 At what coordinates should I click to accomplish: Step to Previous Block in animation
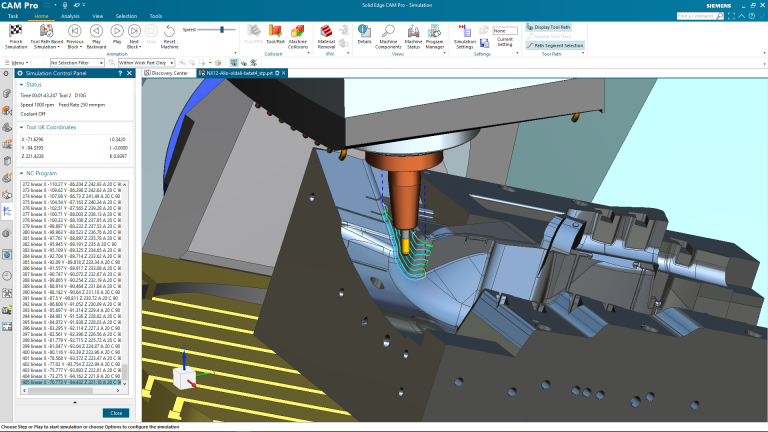pos(74,31)
